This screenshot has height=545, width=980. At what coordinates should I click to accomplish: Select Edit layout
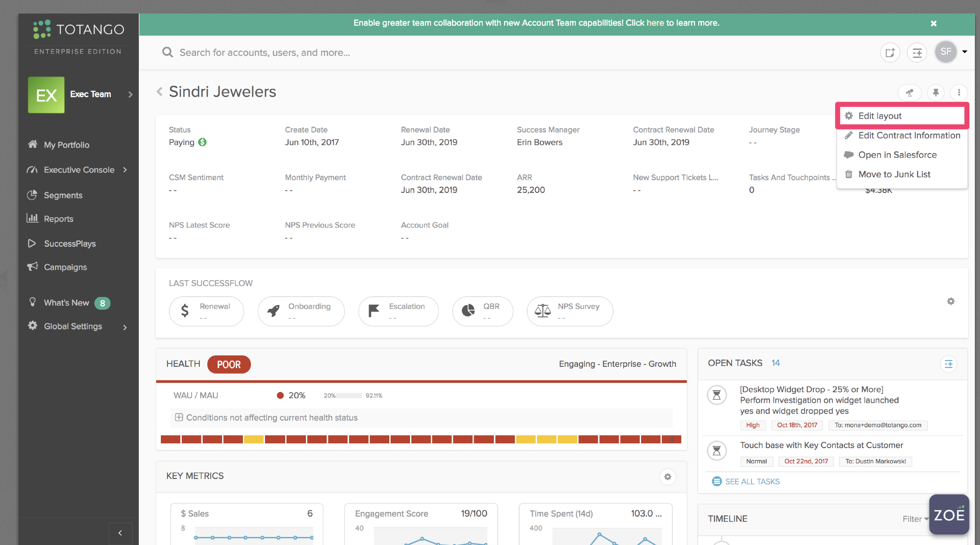(x=902, y=116)
